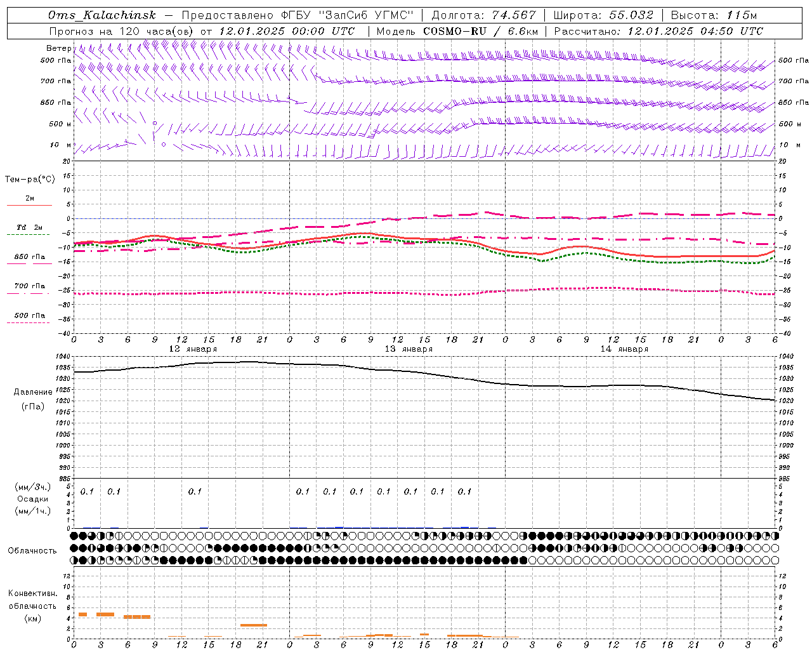Click the 'COSMO-RU / 6.6км' model text

480,31
